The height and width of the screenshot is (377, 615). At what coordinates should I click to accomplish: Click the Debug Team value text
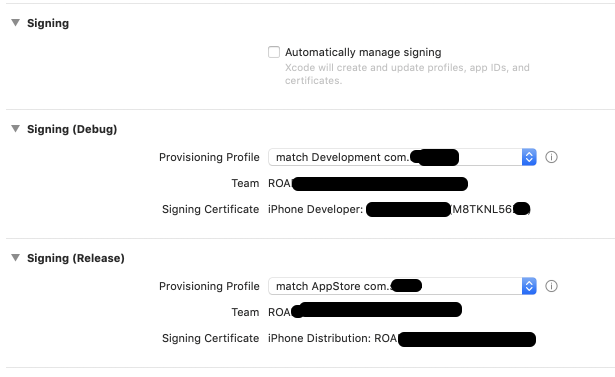[368, 184]
